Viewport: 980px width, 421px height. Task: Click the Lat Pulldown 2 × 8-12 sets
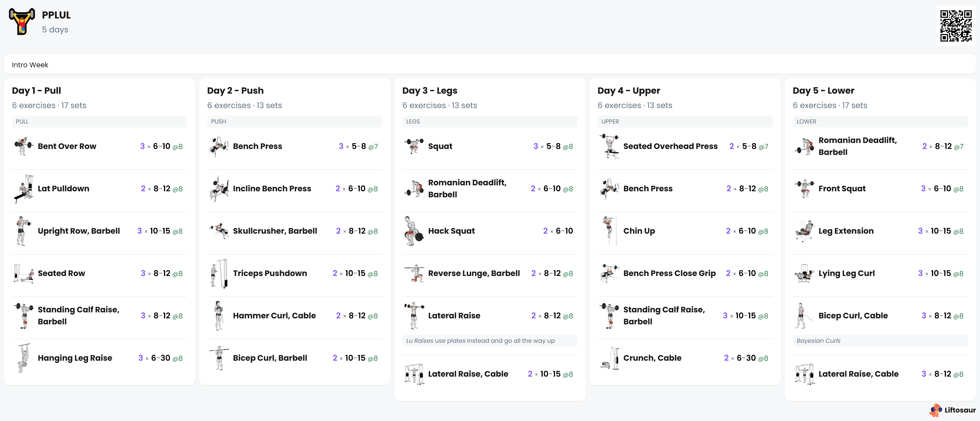pos(161,188)
